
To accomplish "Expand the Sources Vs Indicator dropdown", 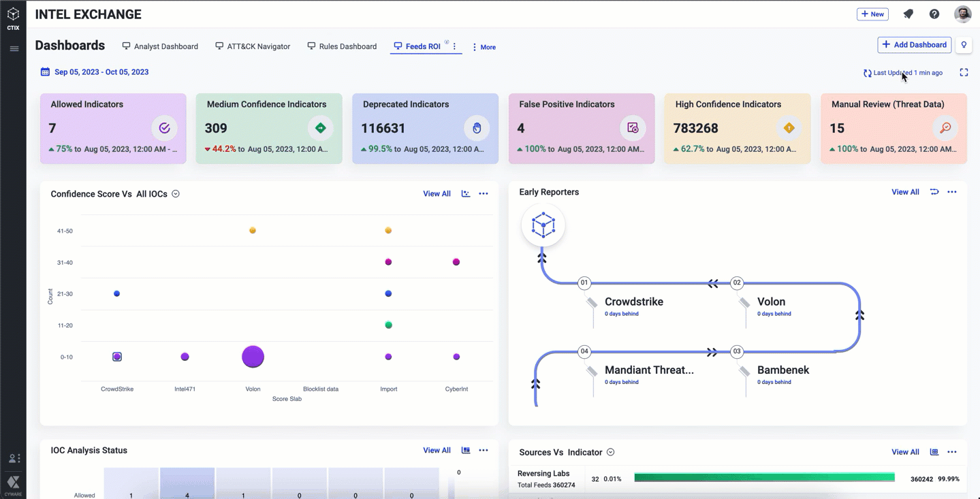I will pyautogui.click(x=611, y=452).
